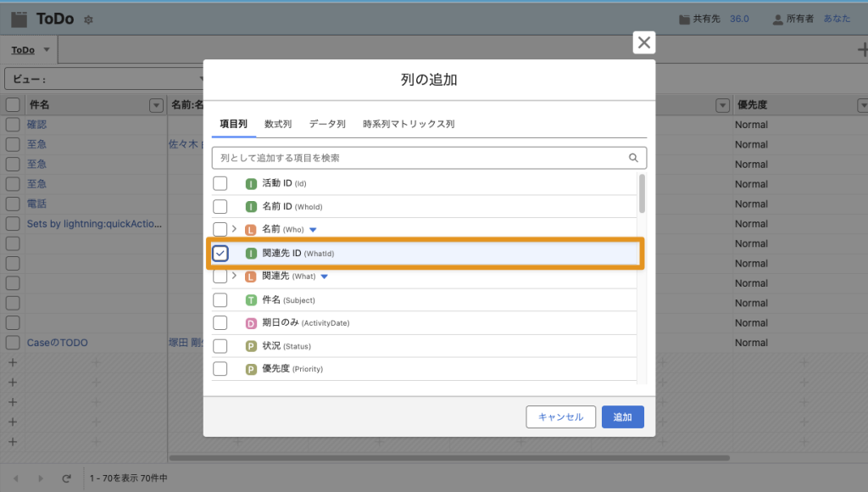Click the 共有先 folder icon
The height and width of the screenshot is (492, 868).
[684, 19]
